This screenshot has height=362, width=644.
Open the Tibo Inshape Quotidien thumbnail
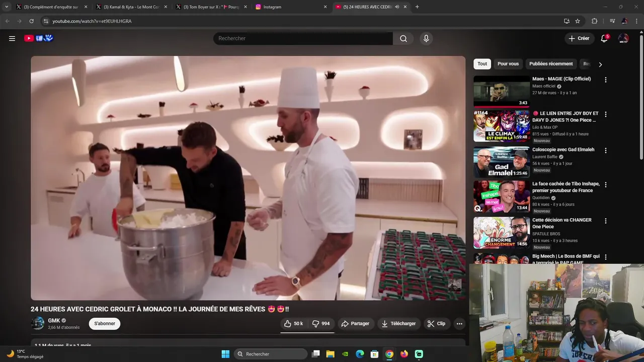tap(502, 197)
